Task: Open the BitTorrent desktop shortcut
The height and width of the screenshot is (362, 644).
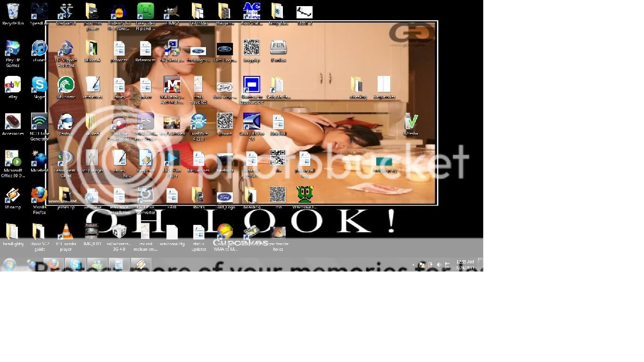Action: coord(66,85)
